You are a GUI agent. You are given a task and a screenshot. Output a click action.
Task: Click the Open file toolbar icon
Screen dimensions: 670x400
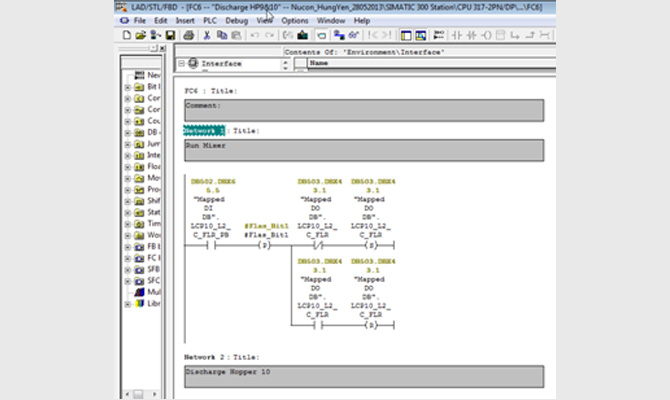[141, 35]
